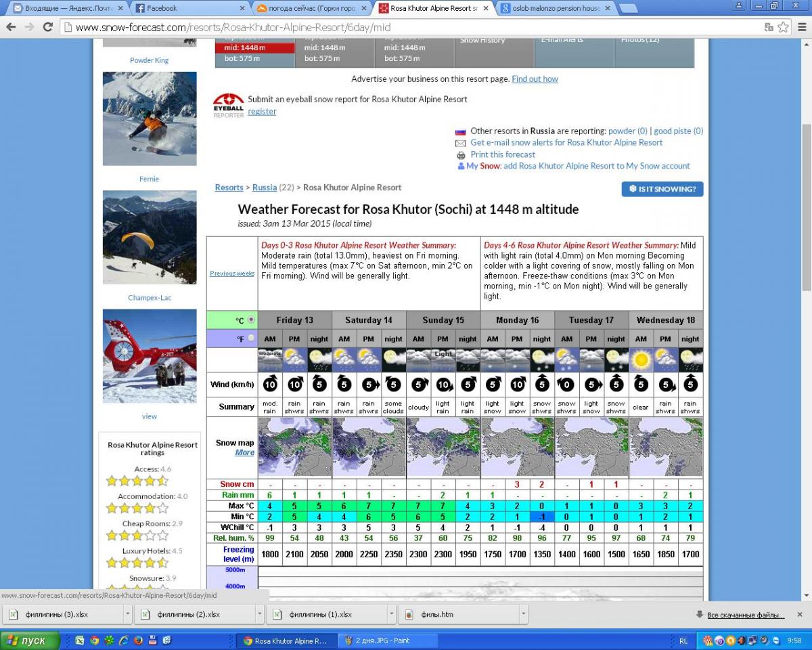Viewport: 812px width, 650px height.
Task: Click the Wednesday AM sunny weather icon
Action: pos(641,360)
